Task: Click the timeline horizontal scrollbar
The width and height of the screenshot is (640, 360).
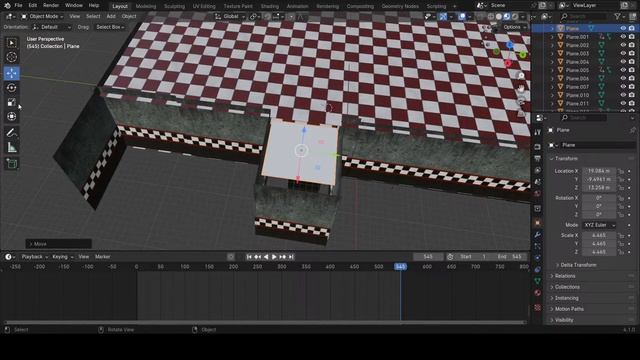Action: pyautogui.click(x=264, y=322)
